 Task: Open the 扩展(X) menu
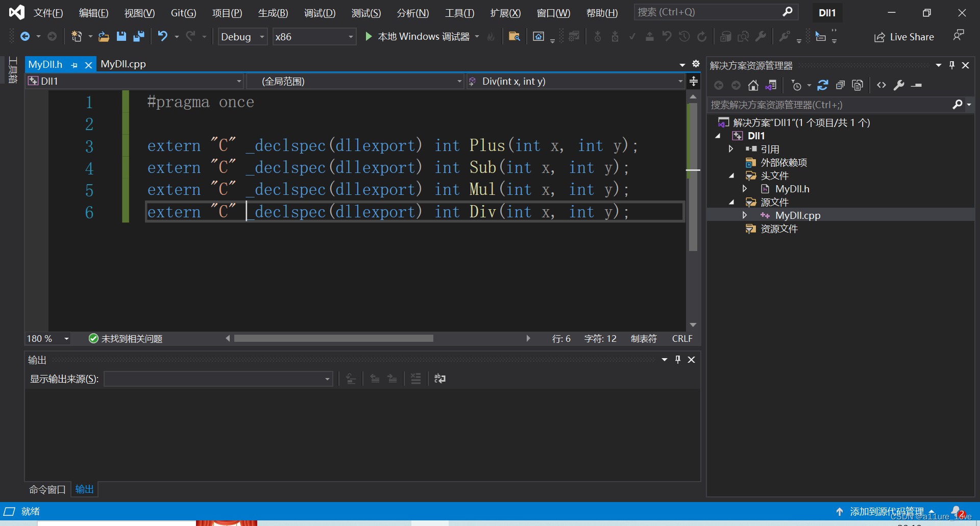click(x=505, y=13)
